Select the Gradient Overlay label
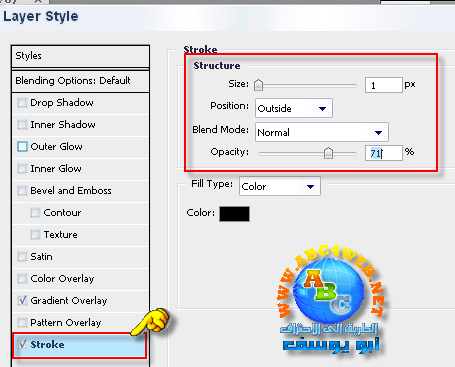The height and width of the screenshot is (367, 455). 69,301
